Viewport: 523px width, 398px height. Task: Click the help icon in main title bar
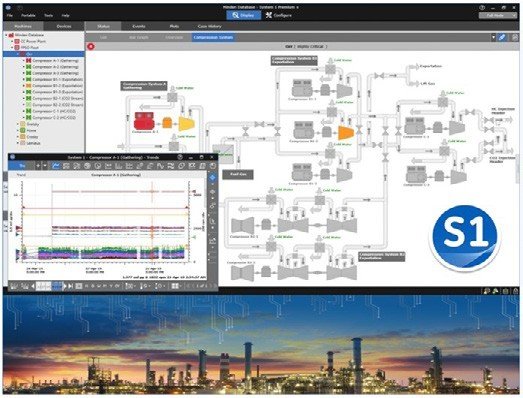(482, 8)
